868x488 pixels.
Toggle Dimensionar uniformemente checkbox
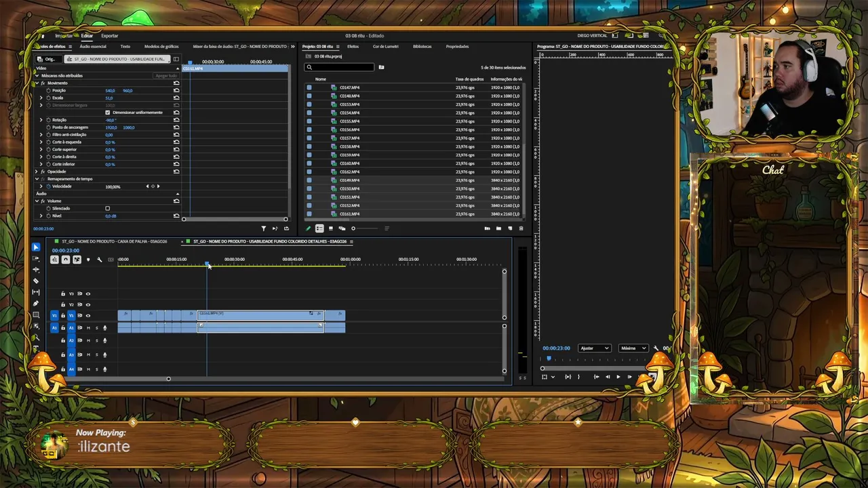click(107, 113)
